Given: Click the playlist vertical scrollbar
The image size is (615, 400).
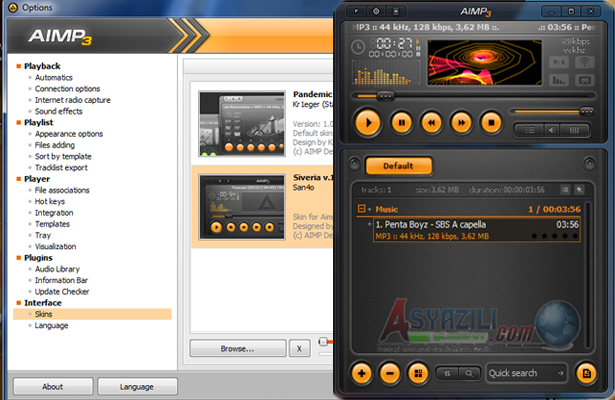Looking at the screenshot, I should click(x=587, y=275).
